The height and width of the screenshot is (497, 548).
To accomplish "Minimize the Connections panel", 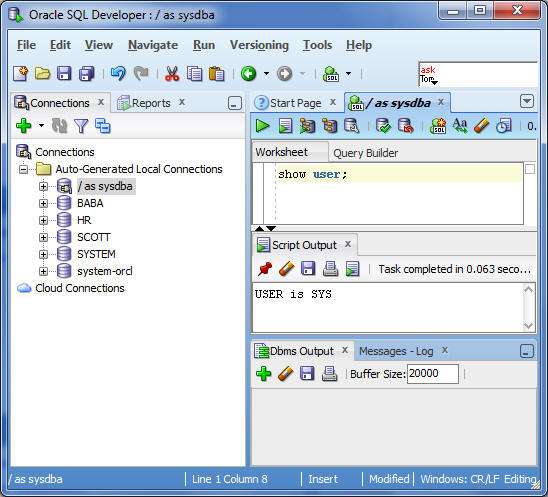I will coord(235,103).
